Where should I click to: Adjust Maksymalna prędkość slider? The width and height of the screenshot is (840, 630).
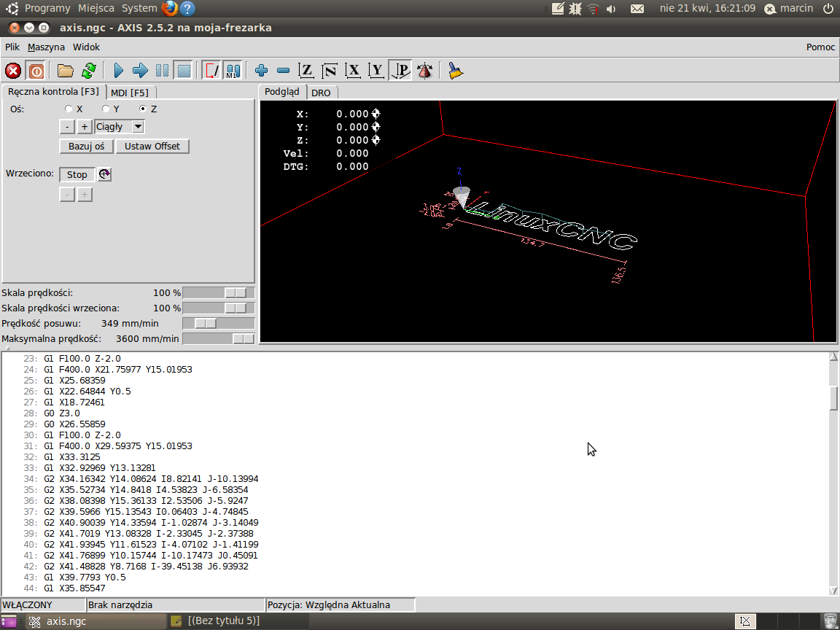[243, 338]
